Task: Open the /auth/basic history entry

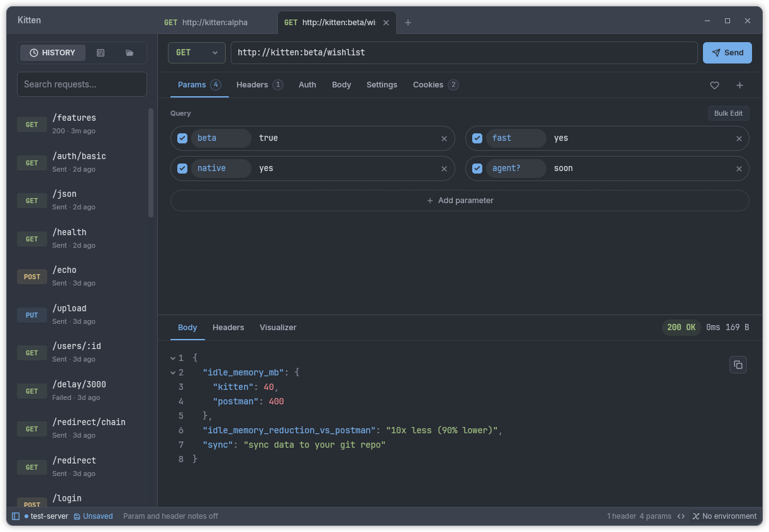Action: (x=82, y=163)
